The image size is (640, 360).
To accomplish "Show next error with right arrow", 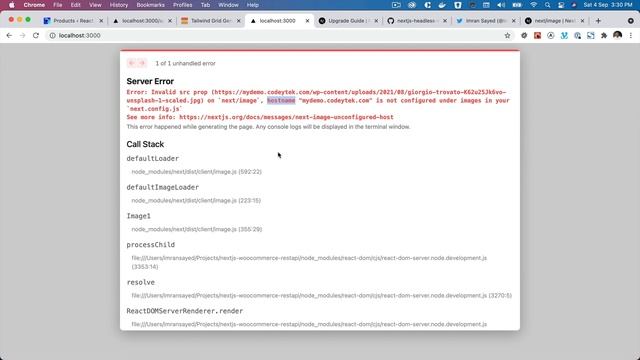I will pos(142,63).
